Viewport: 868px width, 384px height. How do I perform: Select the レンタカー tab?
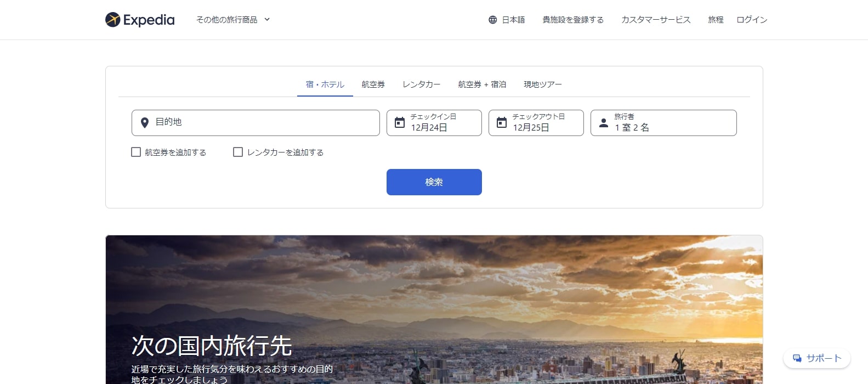pyautogui.click(x=421, y=84)
